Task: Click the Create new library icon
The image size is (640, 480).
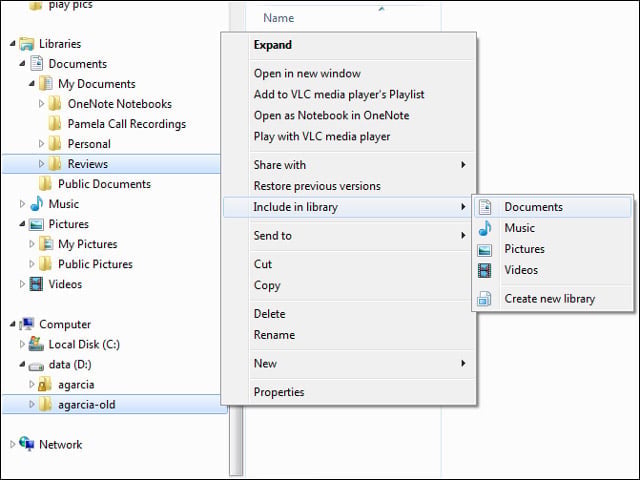Action: click(484, 299)
